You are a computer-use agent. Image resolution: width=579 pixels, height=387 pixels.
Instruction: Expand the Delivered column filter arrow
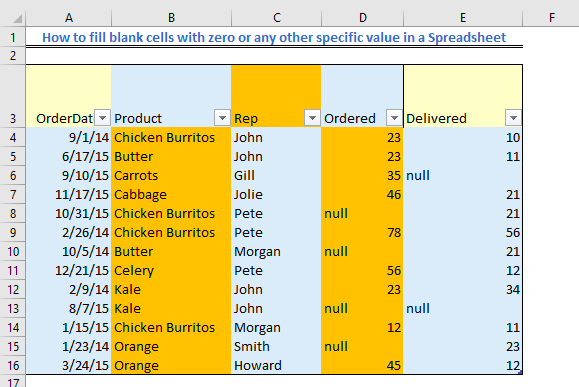pos(513,118)
